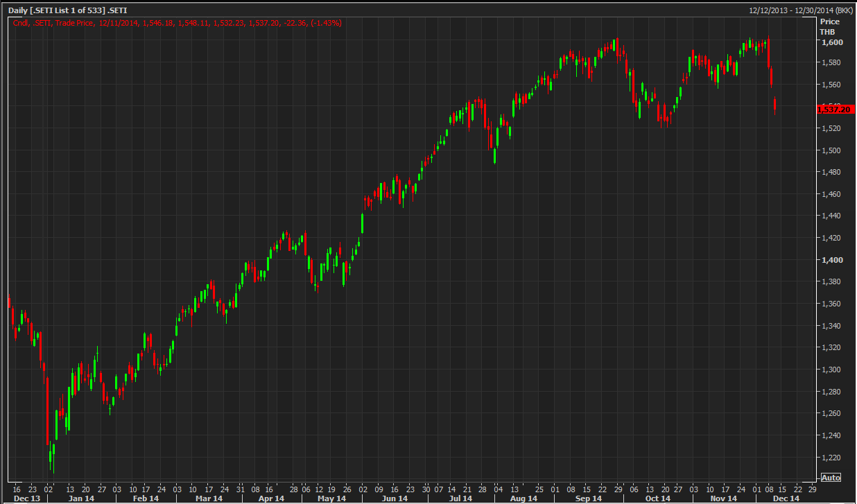
Task: Click the day label 21 on time axis
Action: 467,488
